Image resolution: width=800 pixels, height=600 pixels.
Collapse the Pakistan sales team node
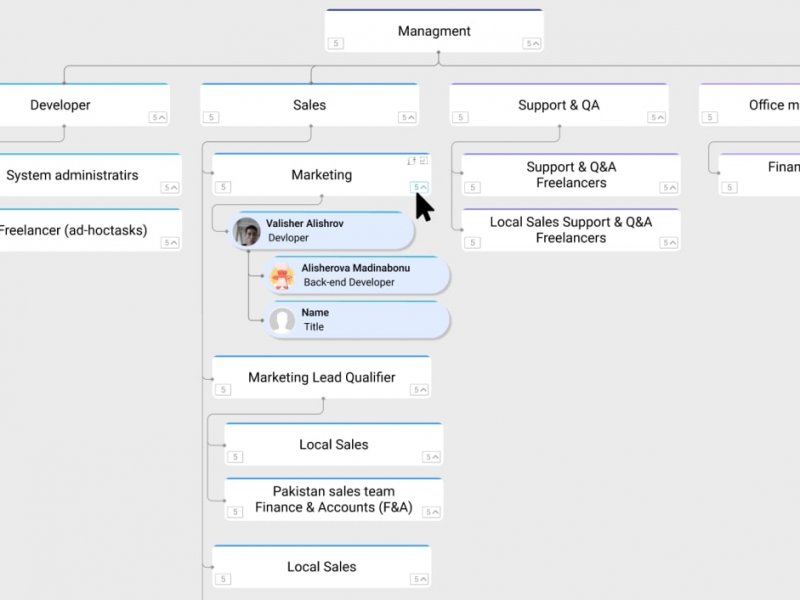(x=432, y=512)
